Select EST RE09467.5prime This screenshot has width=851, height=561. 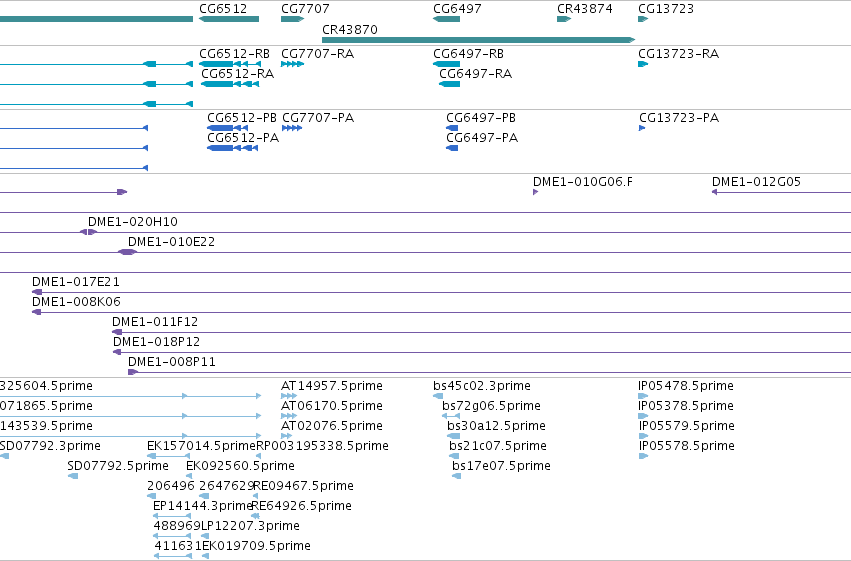[x=256, y=496]
